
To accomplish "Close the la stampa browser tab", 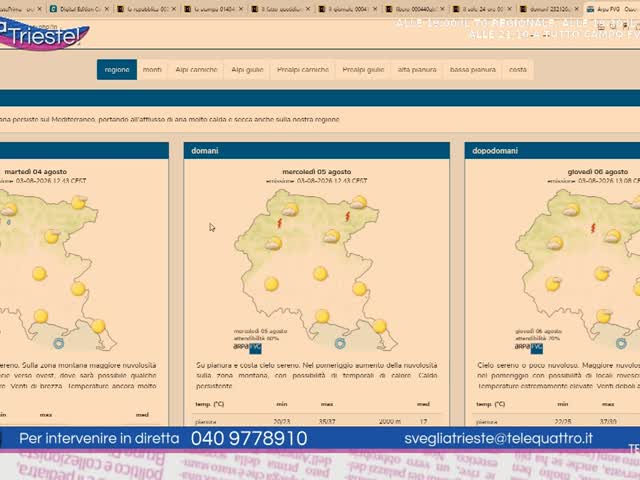I will 241,9.
